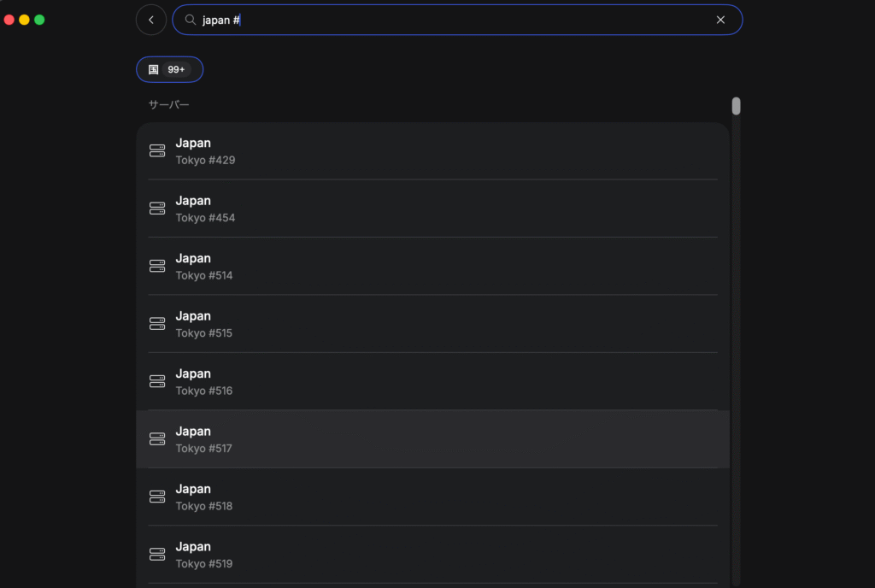Click the server icon for Tokyo #429

(x=157, y=151)
